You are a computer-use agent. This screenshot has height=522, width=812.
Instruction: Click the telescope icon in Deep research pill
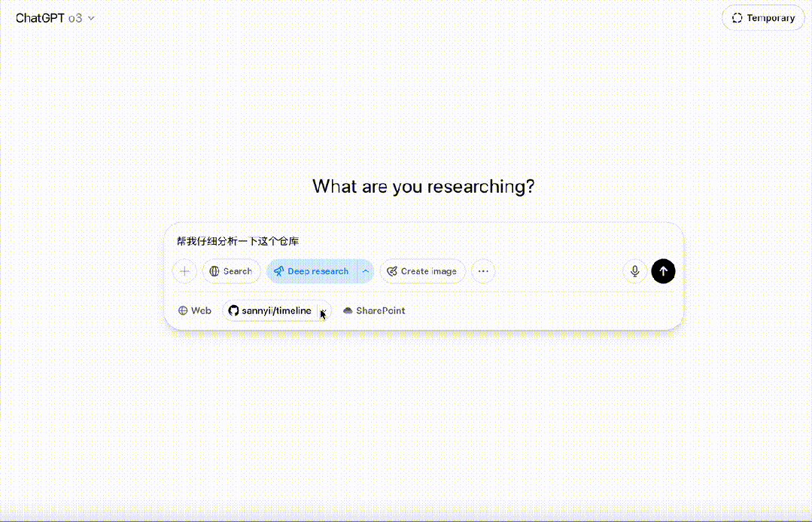click(x=280, y=271)
